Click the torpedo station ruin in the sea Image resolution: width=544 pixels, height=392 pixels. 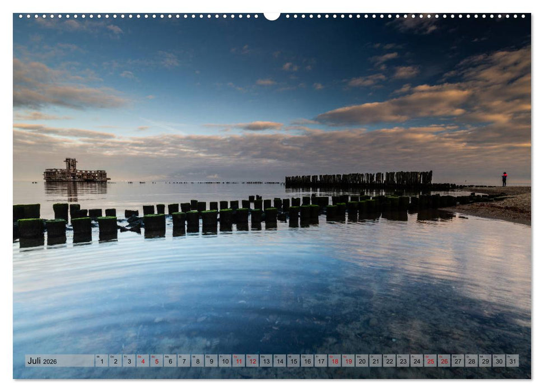point(73,171)
